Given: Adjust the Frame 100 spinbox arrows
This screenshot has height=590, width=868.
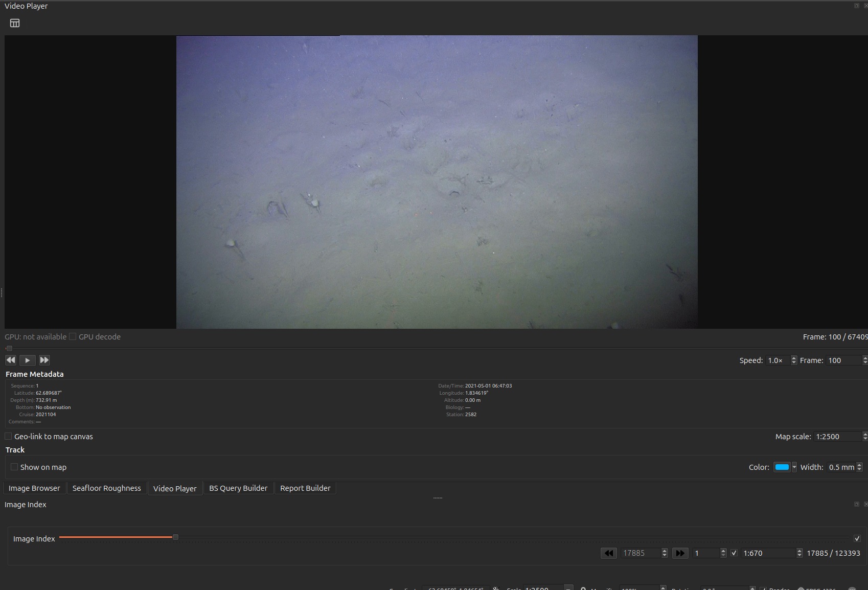Looking at the screenshot, I should [865, 360].
